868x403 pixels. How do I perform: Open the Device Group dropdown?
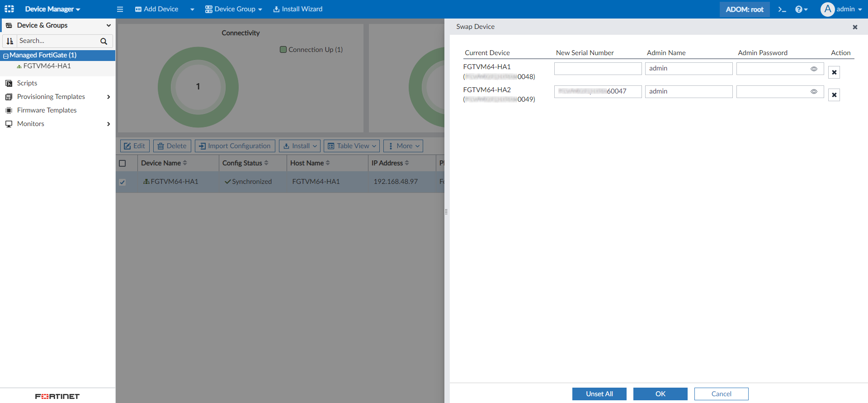click(234, 9)
